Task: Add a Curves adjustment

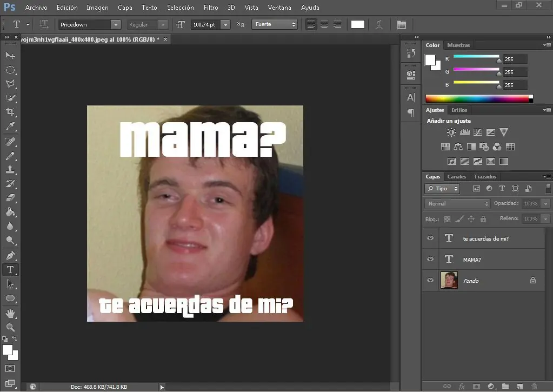Action: [x=478, y=132]
